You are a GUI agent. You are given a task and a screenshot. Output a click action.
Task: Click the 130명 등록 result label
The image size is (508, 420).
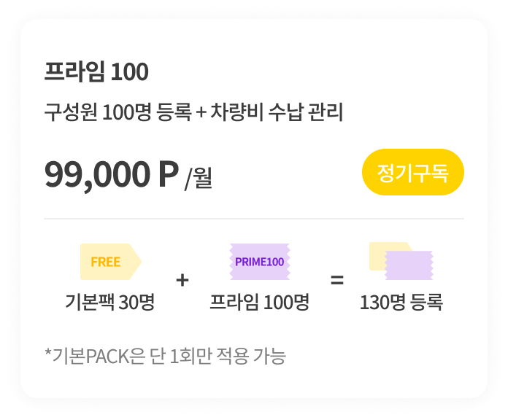coord(401,302)
